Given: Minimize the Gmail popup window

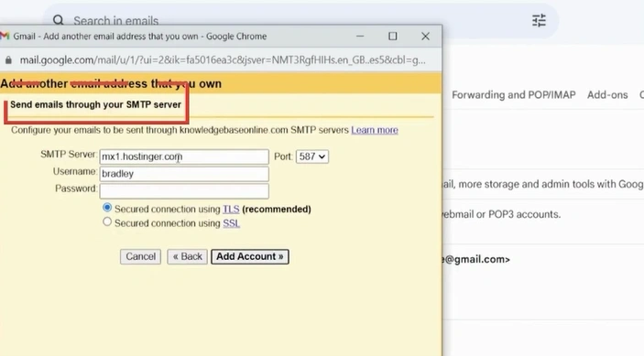Looking at the screenshot, I should click(x=360, y=36).
